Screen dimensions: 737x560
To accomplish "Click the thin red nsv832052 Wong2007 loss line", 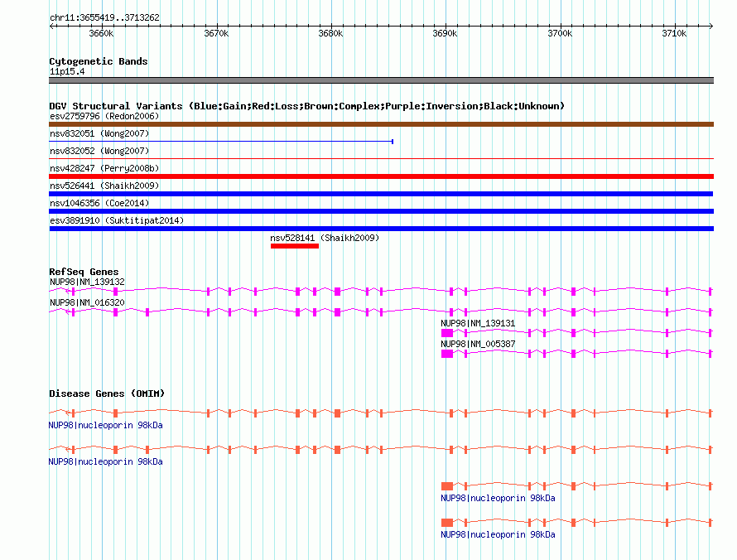I will click(x=381, y=159).
